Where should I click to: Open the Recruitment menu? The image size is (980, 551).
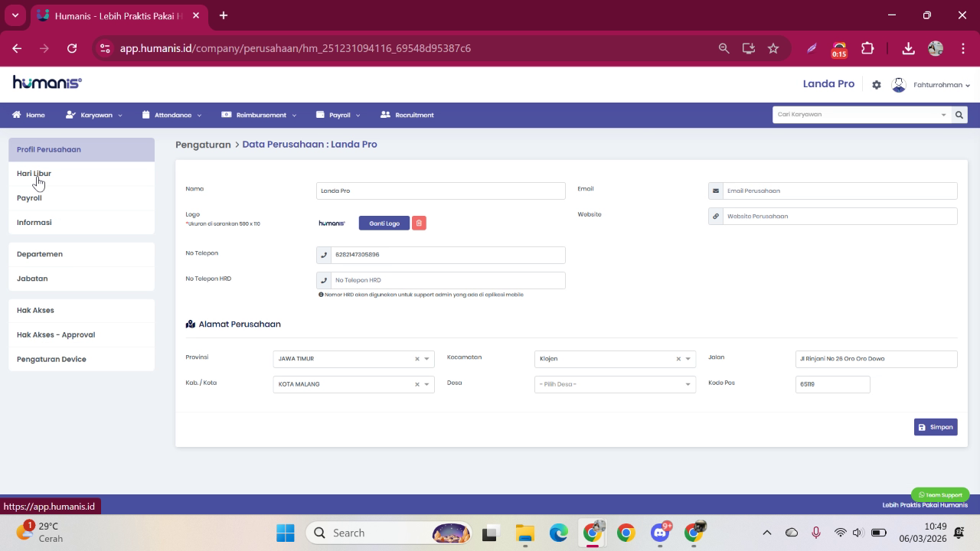coord(407,115)
